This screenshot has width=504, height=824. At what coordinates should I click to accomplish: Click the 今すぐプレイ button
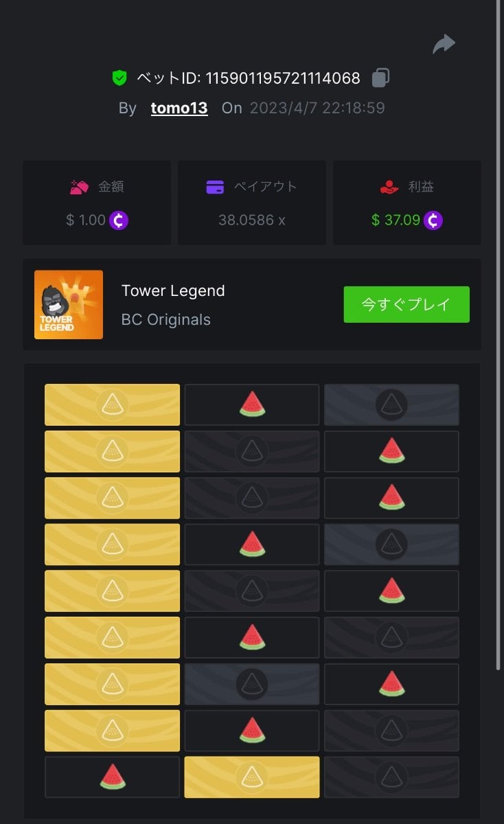[x=406, y=304]
